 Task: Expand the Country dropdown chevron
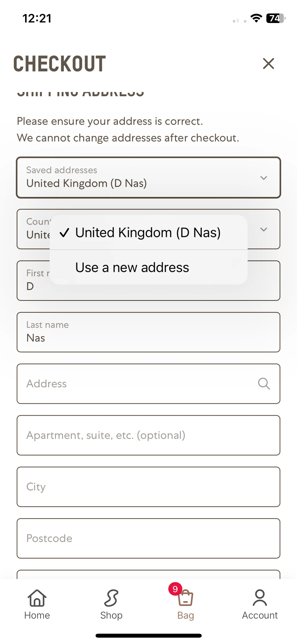264,229
